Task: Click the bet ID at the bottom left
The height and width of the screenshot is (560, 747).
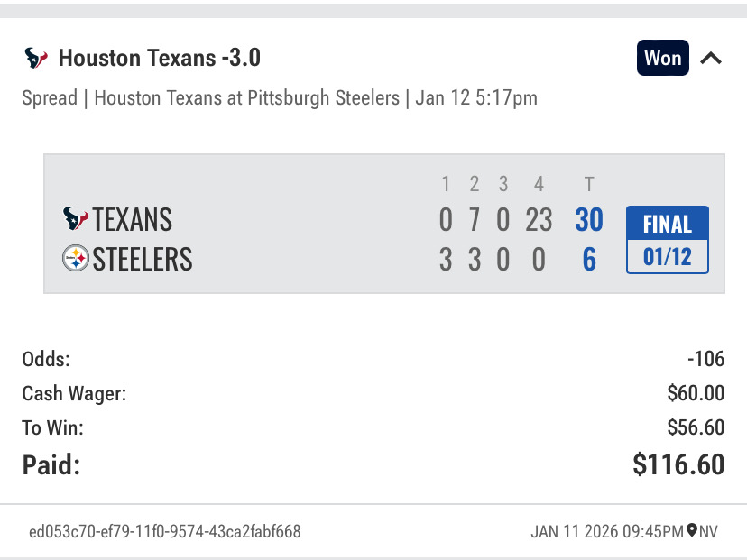Action: click(165, 531)
